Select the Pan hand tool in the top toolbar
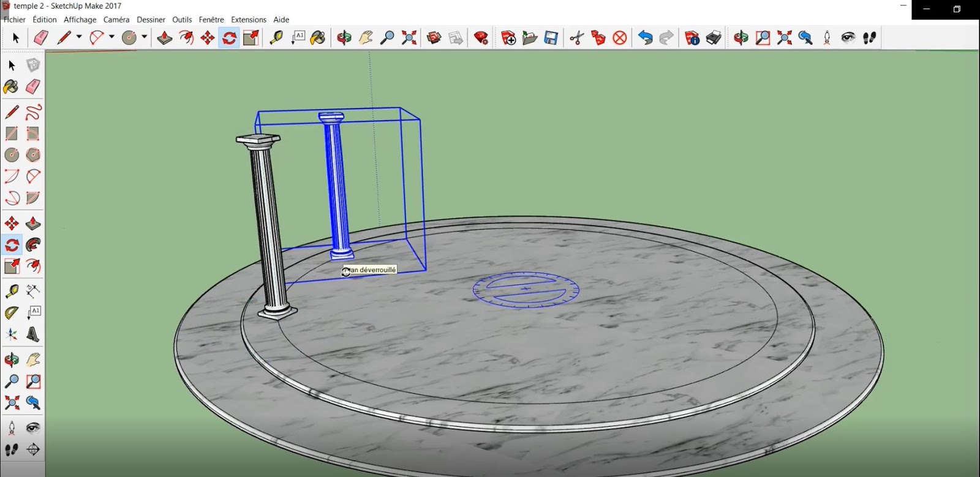This screenshot has width=980, height=477. point(366,38)
